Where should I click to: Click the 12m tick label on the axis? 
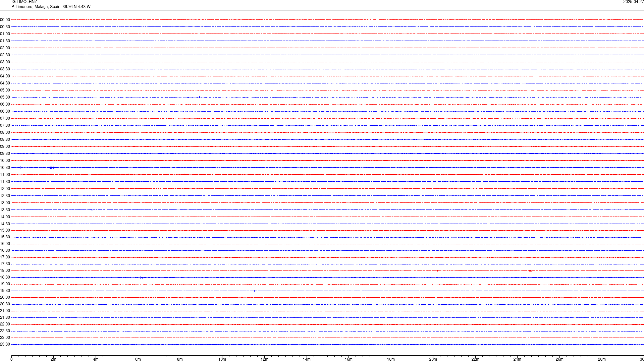tap(264, 359)
